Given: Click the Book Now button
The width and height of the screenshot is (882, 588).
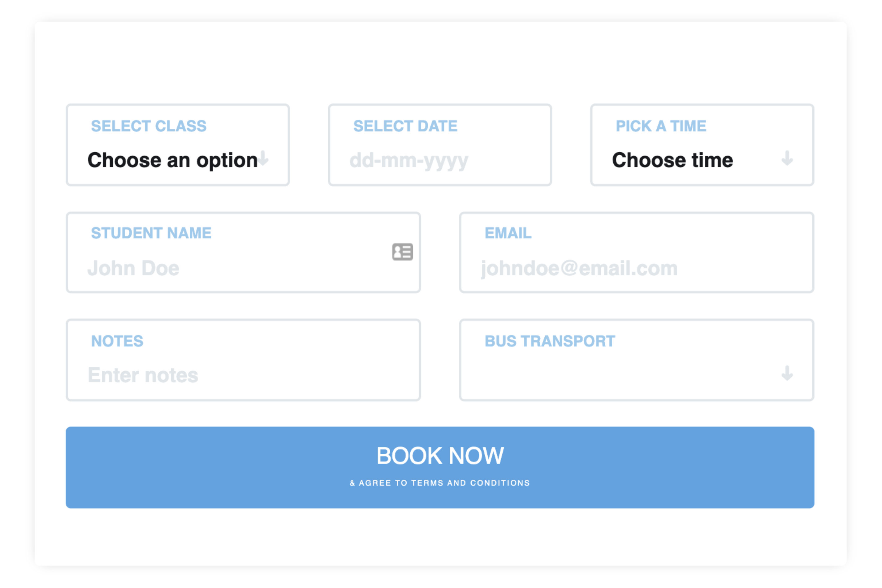Looking at the screenshot, I should 440,468.
